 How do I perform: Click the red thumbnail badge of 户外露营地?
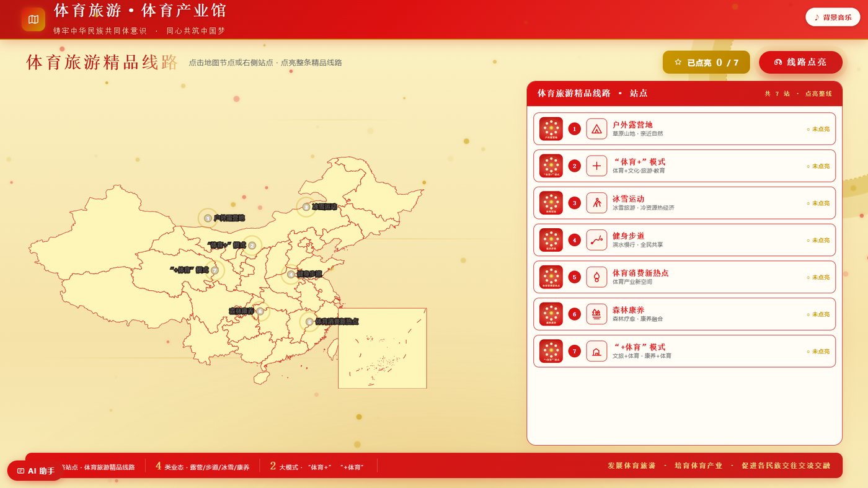coord(551,129)
